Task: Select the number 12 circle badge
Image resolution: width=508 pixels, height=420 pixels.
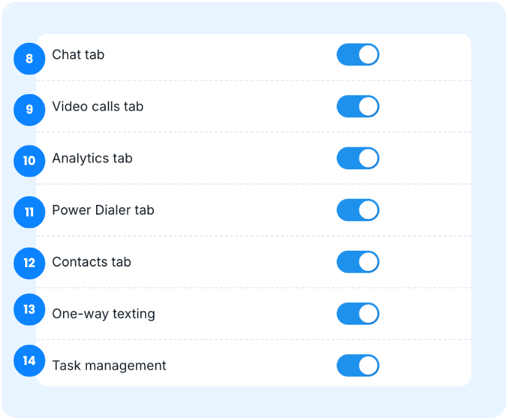Action: pos(29,263)
